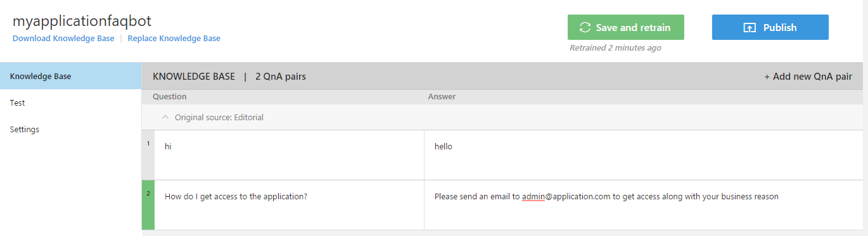868x236 pixels.
Task: Click Download Knowledge Base link
Action: click(63, 39)
